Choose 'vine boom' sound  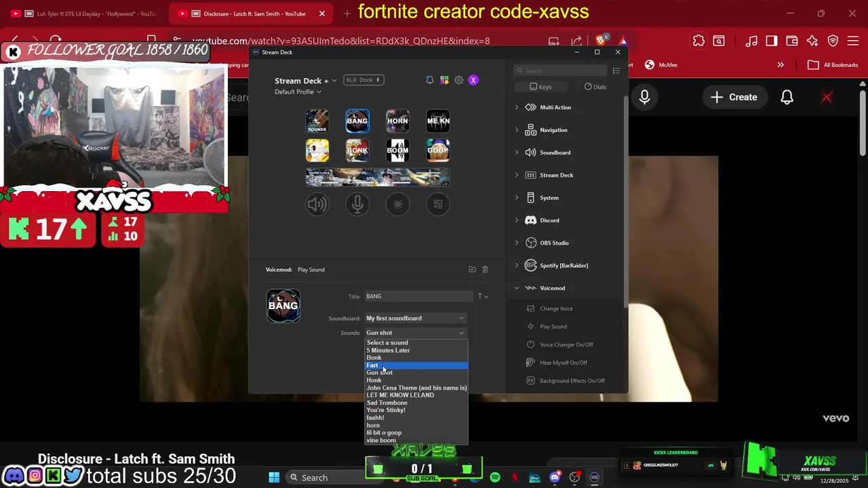click(416, 441)
